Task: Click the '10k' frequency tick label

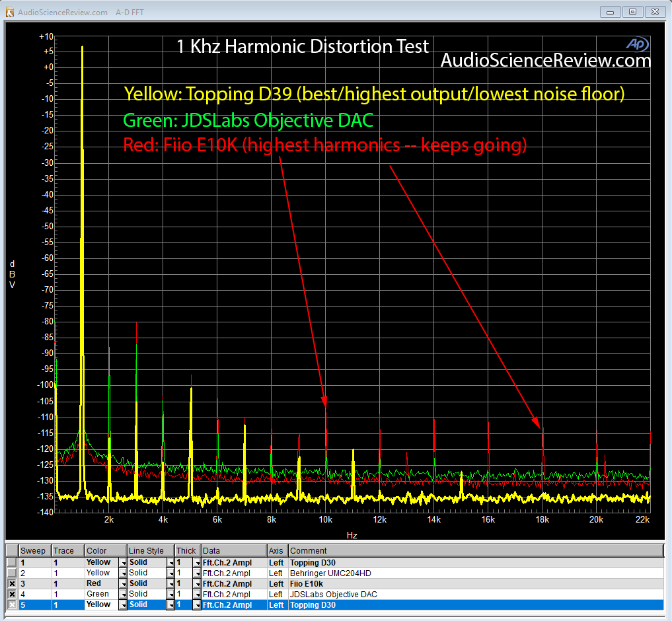Action: (x=326, y=520)
